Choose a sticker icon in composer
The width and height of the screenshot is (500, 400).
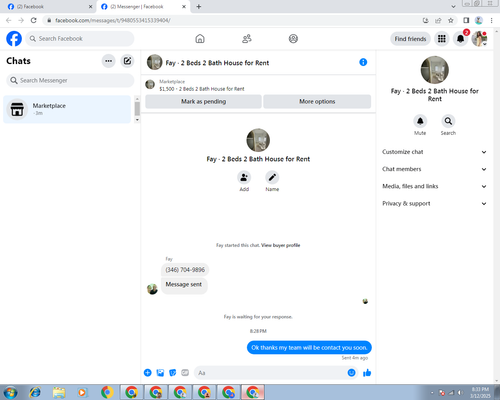(173, 373)
